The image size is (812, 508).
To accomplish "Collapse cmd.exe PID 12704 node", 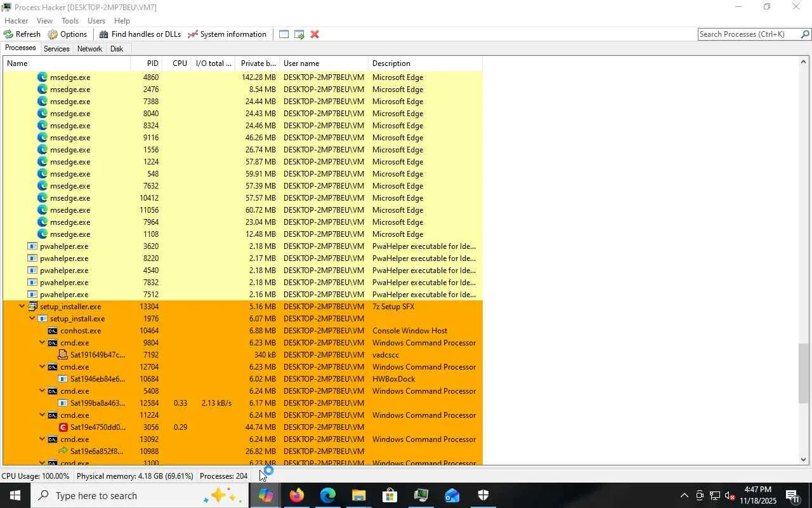I will (43, 367).
